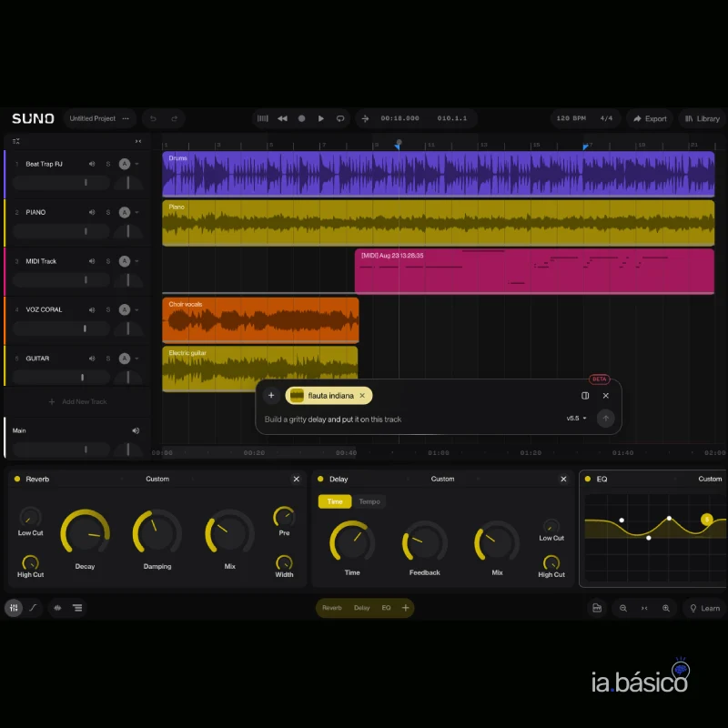Click the 120 BPM tempo value
This screenshot has height=728, width=728.
coord(571,118)
